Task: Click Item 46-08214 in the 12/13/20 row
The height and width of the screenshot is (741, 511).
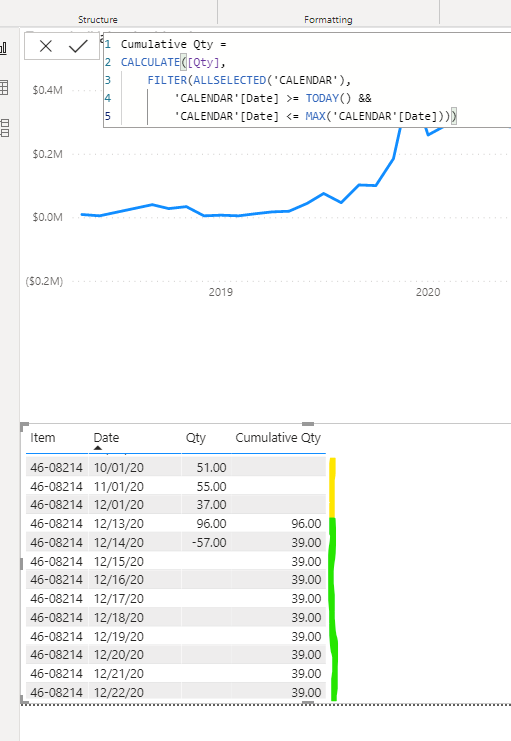Action: (x=56, y=524)
